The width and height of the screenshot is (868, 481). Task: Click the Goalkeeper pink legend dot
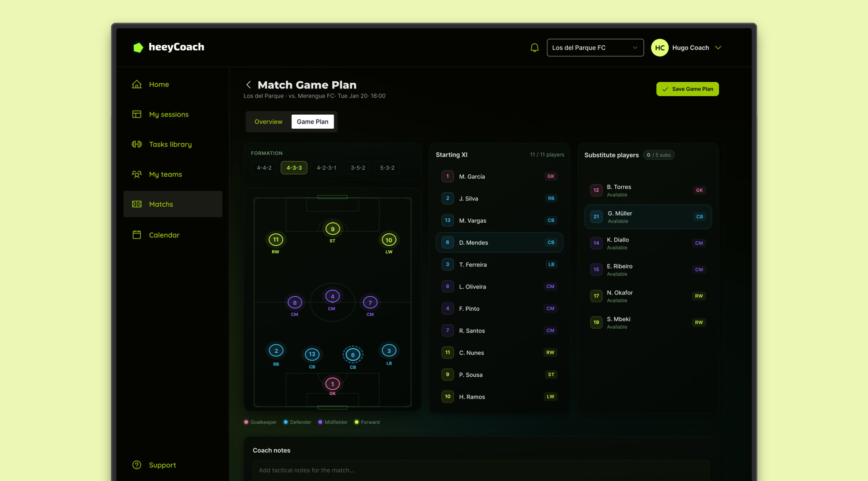(246, 422)
